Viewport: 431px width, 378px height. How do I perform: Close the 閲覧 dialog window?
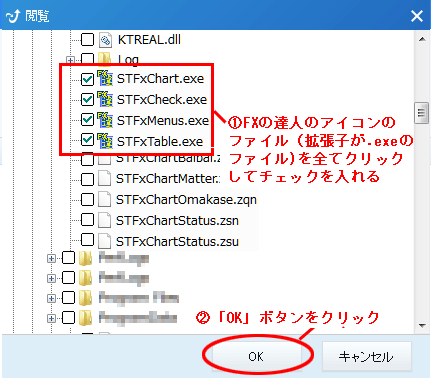pos(417,16)
